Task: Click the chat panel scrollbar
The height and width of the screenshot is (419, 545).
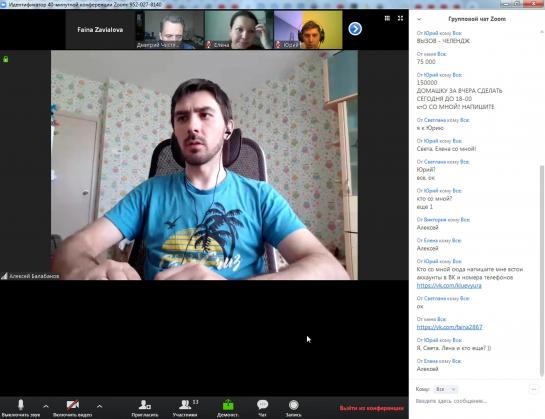Action: tap(542, 270)
